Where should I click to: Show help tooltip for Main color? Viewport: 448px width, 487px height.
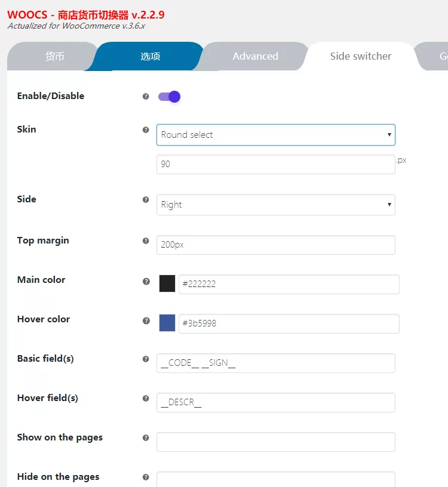pyautogui.click(x=146, y=281)
